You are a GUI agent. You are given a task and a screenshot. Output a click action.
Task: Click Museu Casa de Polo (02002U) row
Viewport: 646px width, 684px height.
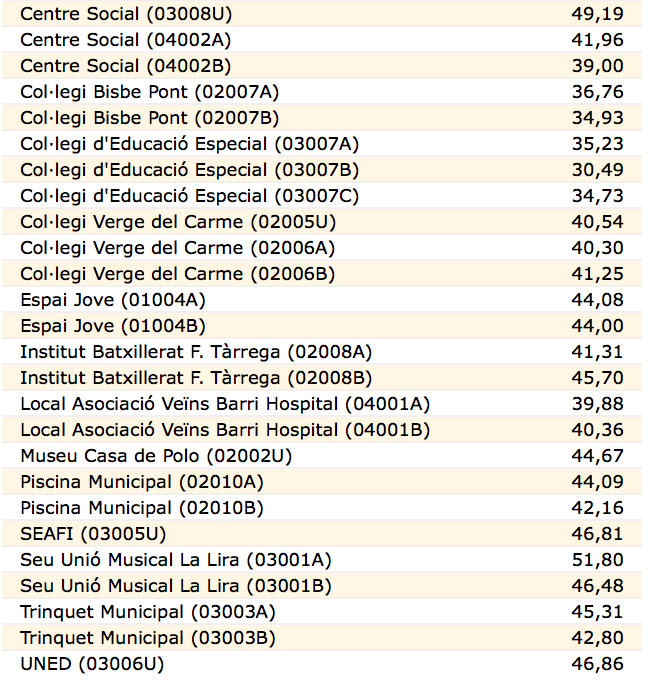coord(156,456)
